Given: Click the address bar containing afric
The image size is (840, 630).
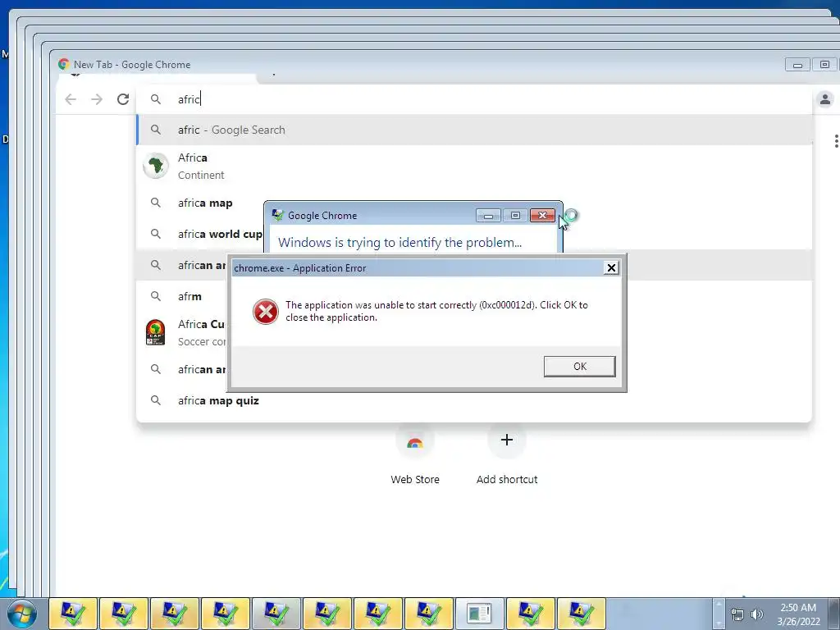Looking at the screenshot, I should 474,99.
